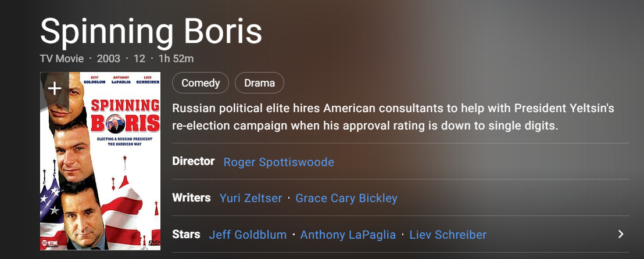
Task: Select the Drama genre chip
Action: pos(259,83)
